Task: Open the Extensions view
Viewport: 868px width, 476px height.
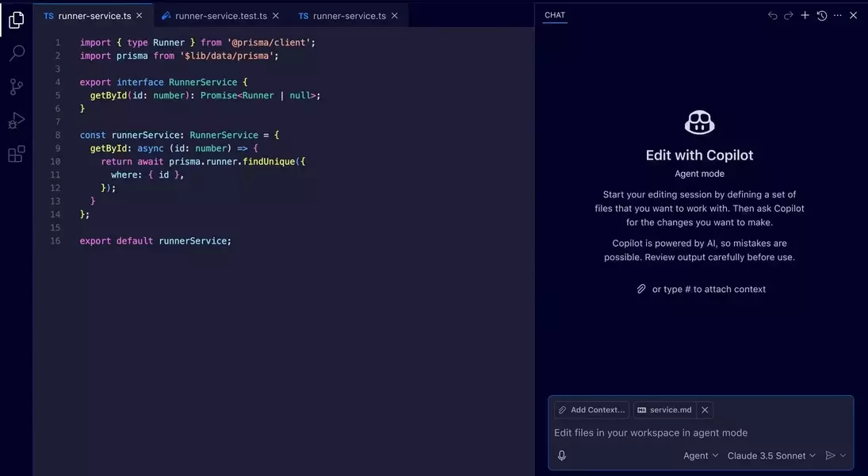Action: click(16, 155)
